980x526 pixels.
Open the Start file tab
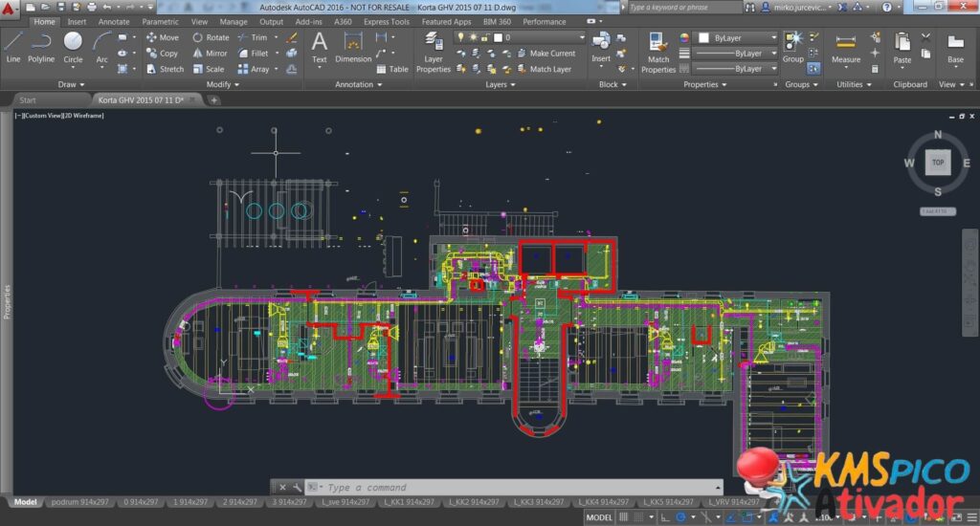(x=28, y=100)
